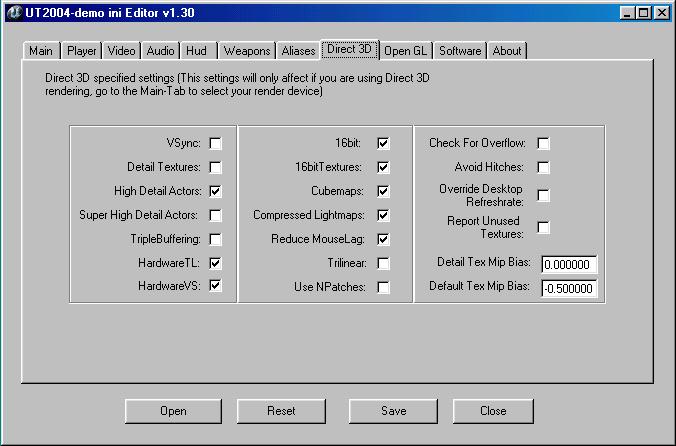Click the Open button

pos(173,411)
